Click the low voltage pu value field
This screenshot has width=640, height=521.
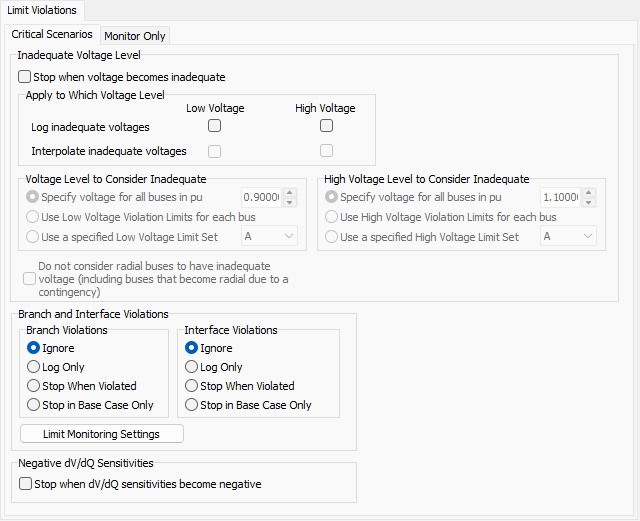tap(262, 198)
